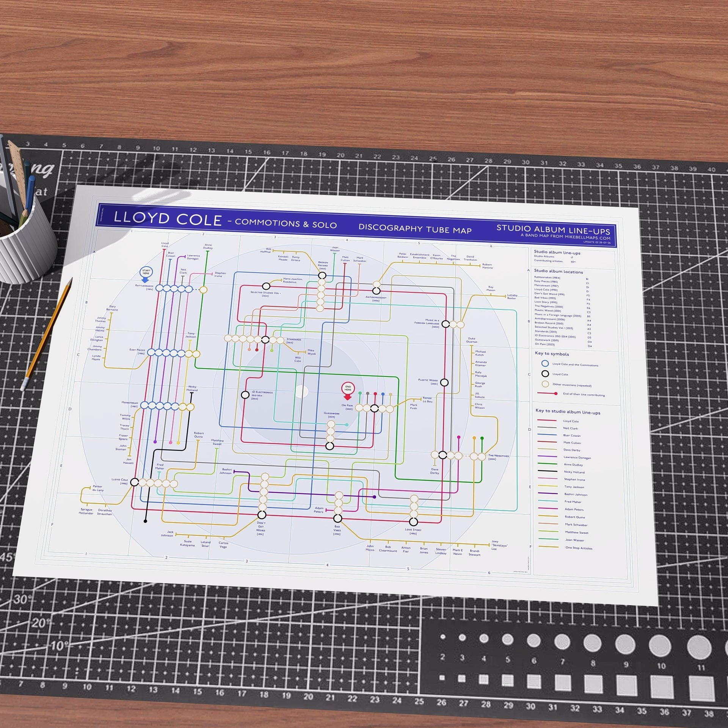The image size is (728, 728).
Task: Click "Mainstream (1987)" in album locations list
Action: click(x=546, y=286)
